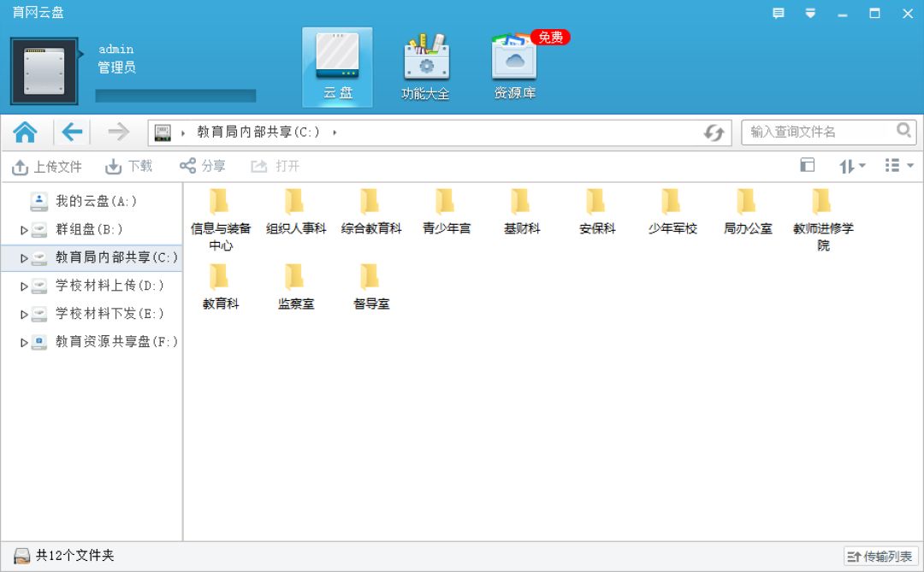Select the 督导室 folder
Image resolution: width=924 pixels, height=572 pixels.
pyautogui.click(x=371, y=287)
